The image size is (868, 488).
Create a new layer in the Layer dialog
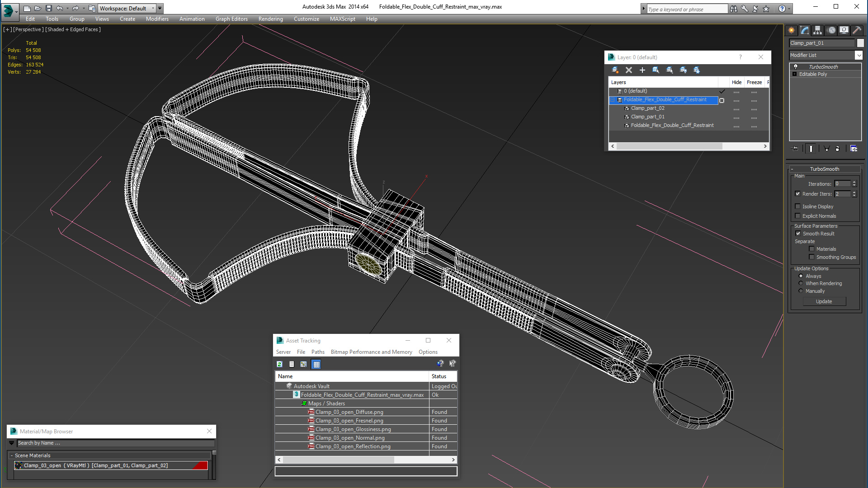[615, 70]
